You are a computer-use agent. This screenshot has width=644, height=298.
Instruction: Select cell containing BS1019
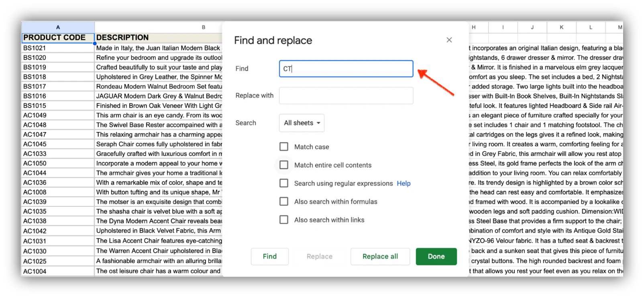point(58,67)
